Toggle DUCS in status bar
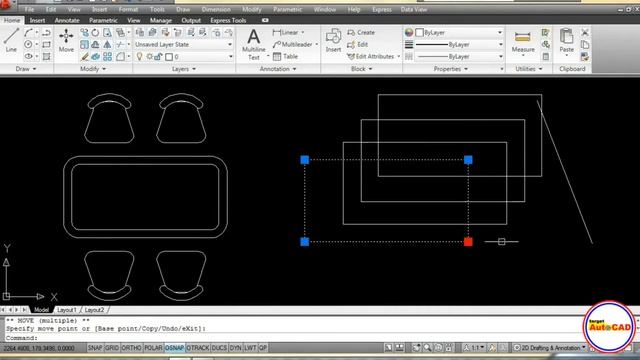The image size is (640, 360). pos(219,348)
